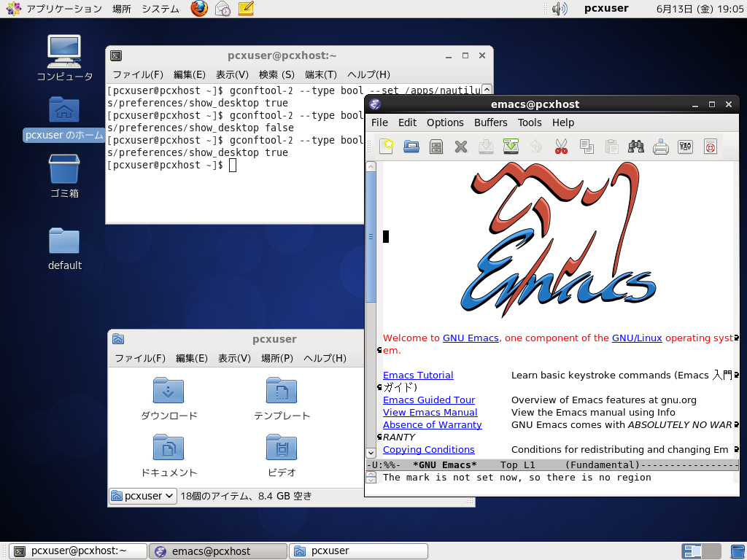
Task: Open the mail client icon in top panel
Action: (222, 9)
